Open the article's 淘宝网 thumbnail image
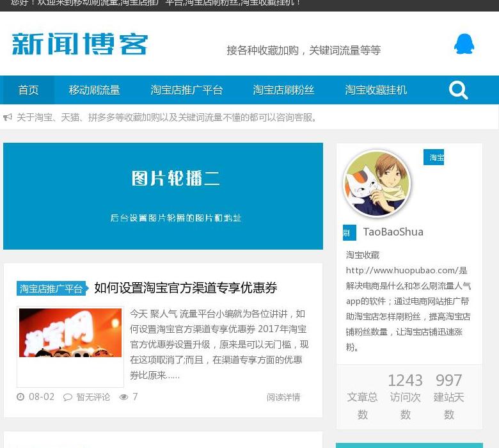This screenshot has height=448, width=499. [70, 333]
